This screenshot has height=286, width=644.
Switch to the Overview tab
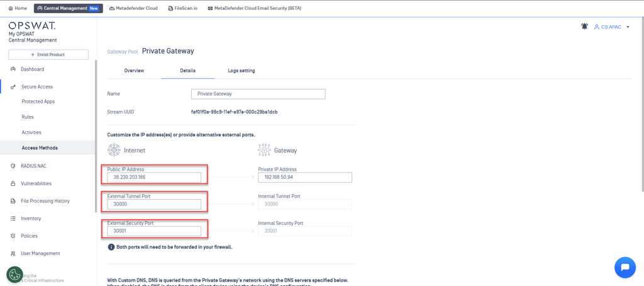pyautogui.click(x=134, y=71)
